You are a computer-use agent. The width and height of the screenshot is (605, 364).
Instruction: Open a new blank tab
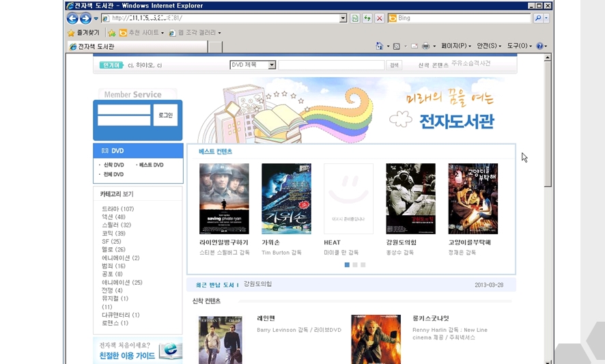(x=215, y=46)
